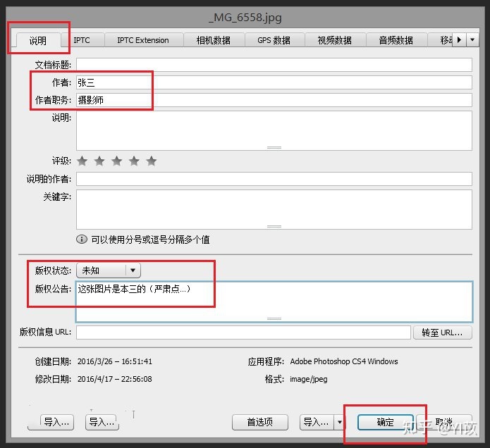490x448 pixels.
Task: Switch to the 音频数据 tab
Action: click(x=396, y=40)
